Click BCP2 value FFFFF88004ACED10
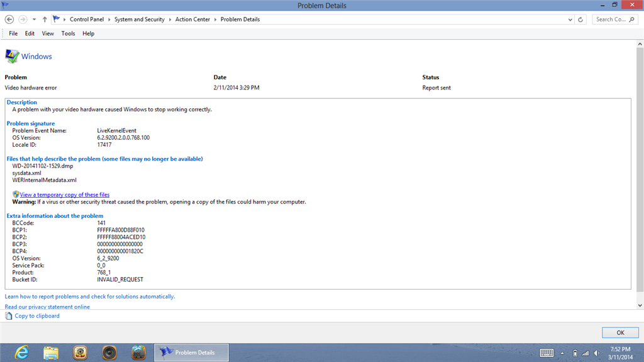Screen dimensions: 644x362 [121, 237]
